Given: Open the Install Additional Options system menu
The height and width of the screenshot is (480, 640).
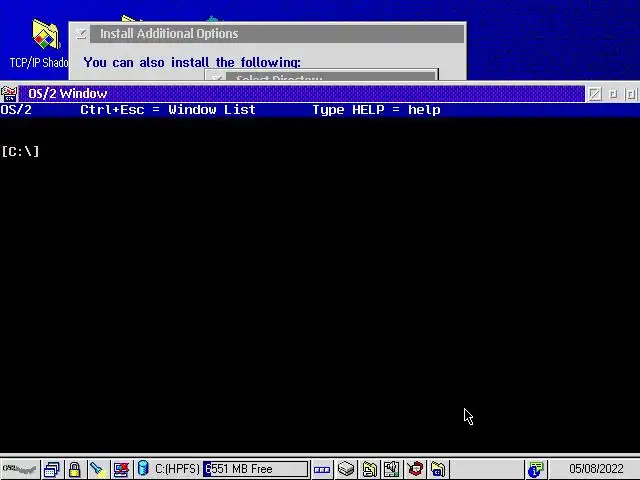Looking at the screenshot, I should (81, 33).
